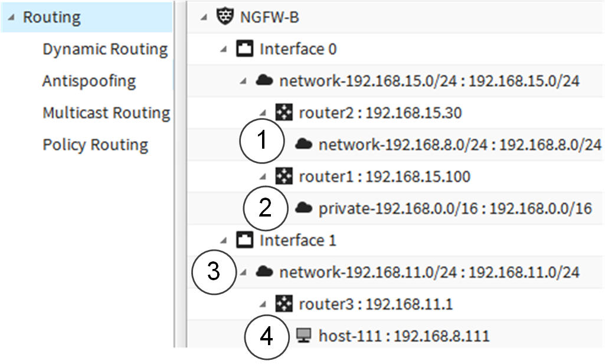Collapse the network-192.168.11.0/24 node arrow
The height and width of the screenshot is (364, 605).
click(243, 273)
